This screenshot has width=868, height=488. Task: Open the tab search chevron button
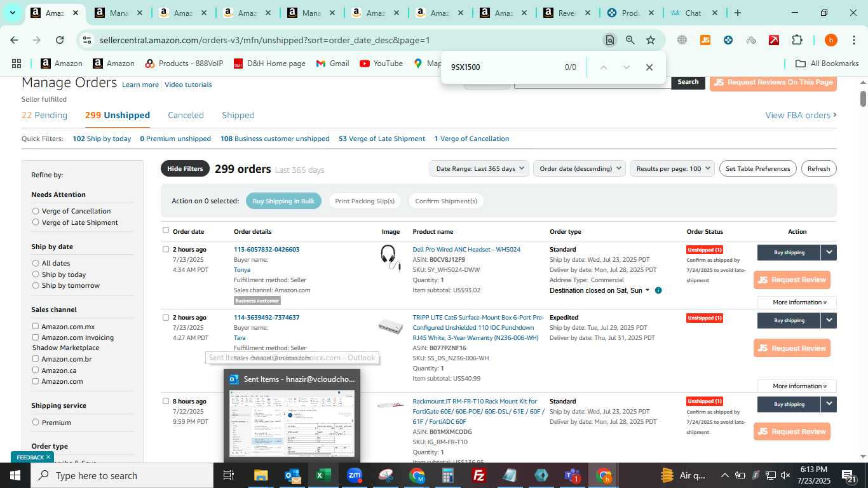[12, 13]
